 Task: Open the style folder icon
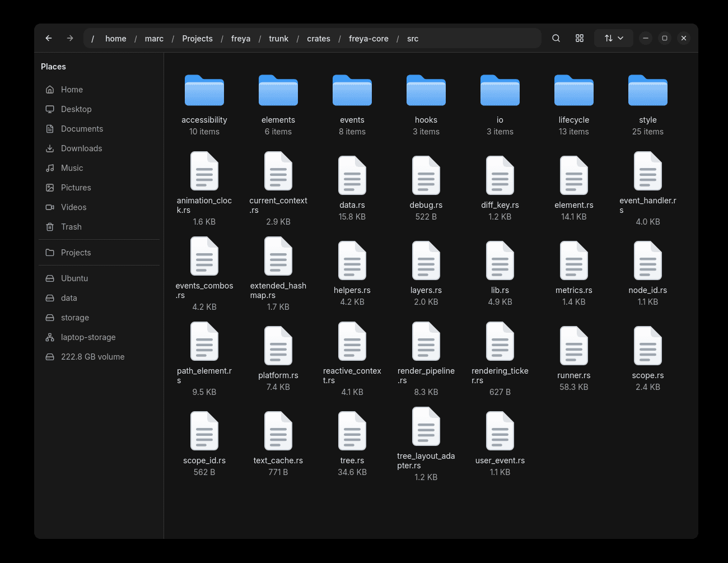(x=648, y=90)
